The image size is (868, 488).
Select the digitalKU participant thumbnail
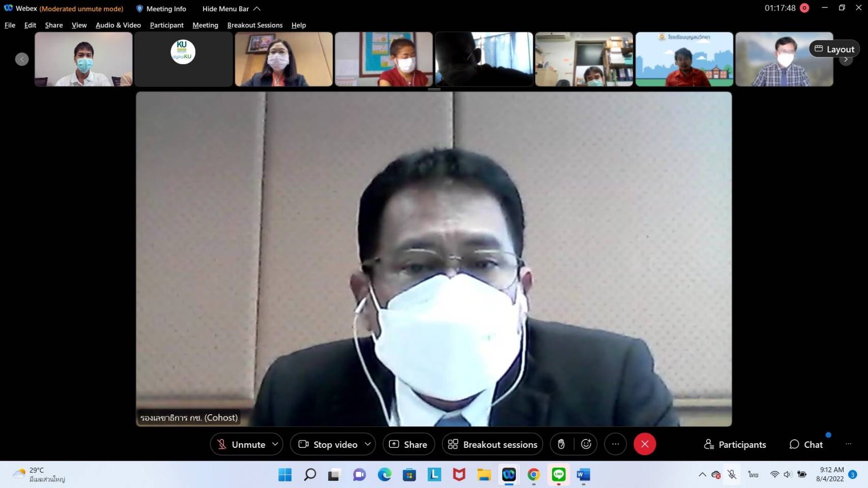click(x=183, y=59)
